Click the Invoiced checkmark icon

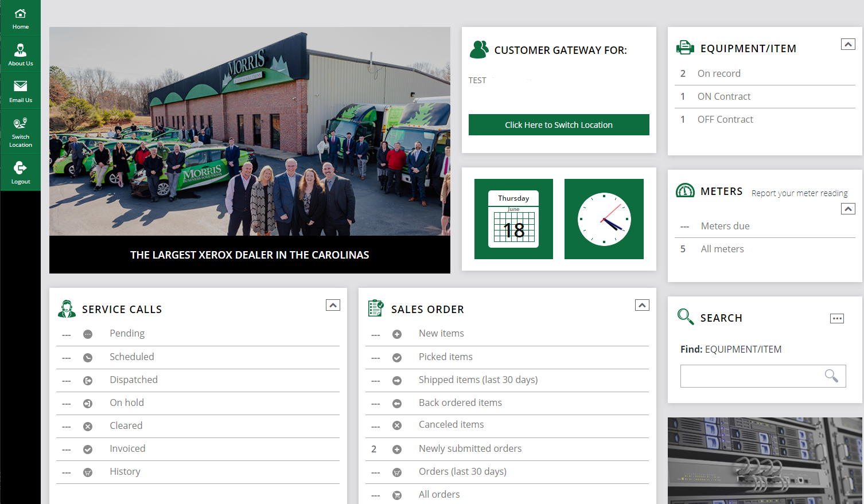coord(88,450)
